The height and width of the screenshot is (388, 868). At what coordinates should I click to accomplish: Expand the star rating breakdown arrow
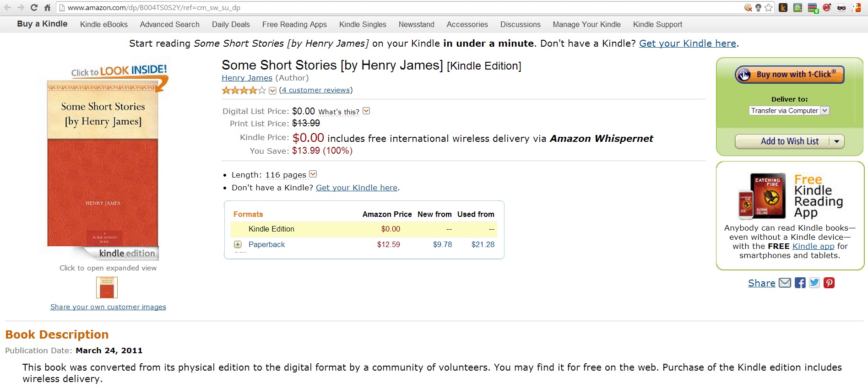click(x=272, y=91)
